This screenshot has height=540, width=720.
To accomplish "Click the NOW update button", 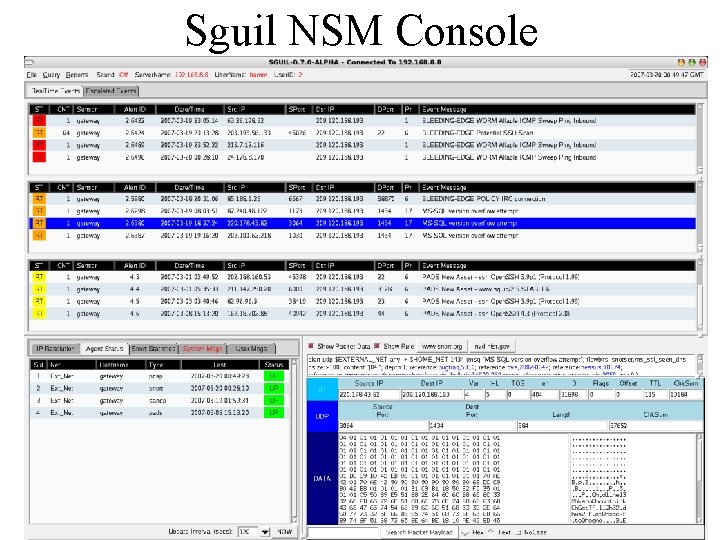I will 284,532.
